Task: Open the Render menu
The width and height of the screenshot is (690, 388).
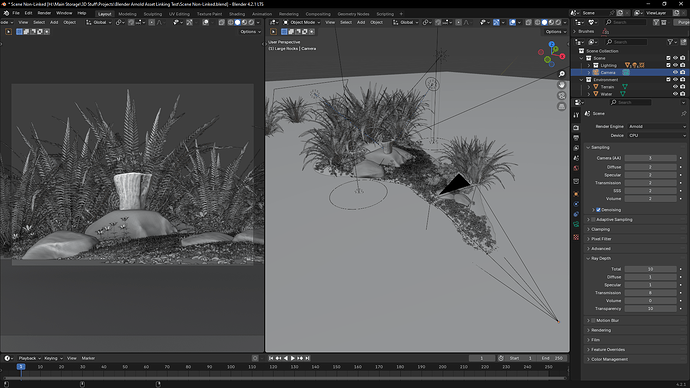Action: point(44,13)
